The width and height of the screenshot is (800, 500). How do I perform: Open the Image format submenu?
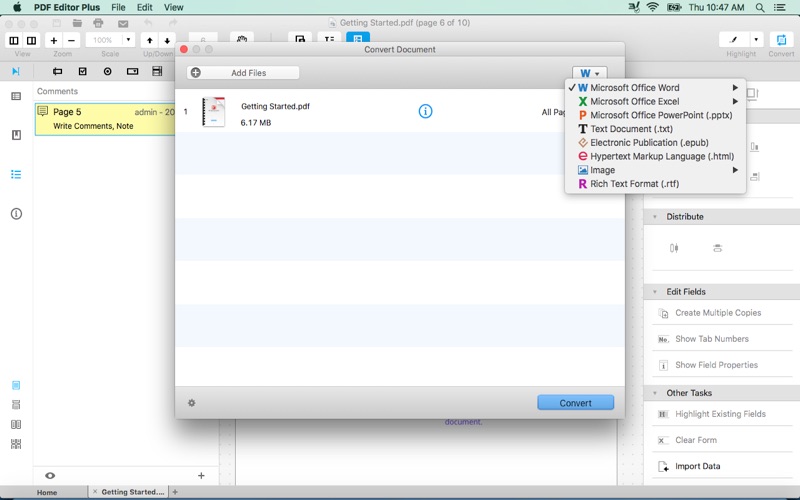click(655, 170)
